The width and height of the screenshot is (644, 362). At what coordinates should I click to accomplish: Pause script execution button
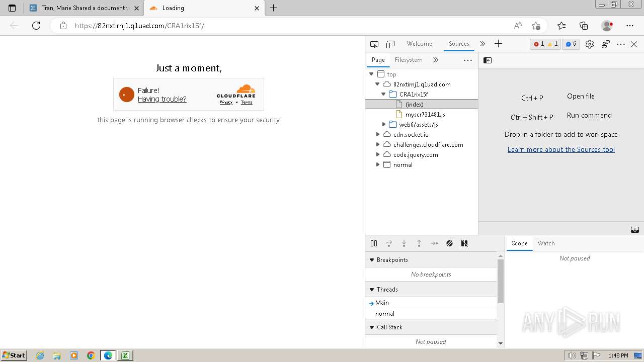[374, 243]
